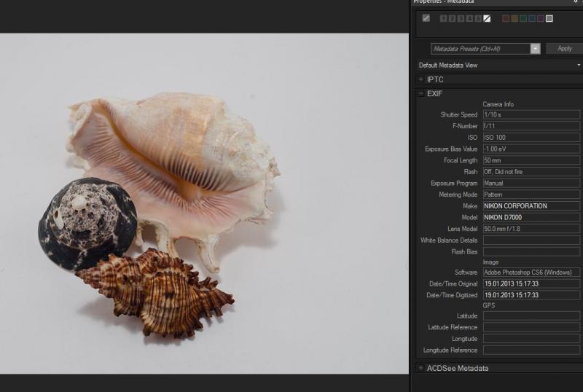This screenshot has height=392, width=583.
Task: Set rating 1 on the image
Action: pos(443,19)
